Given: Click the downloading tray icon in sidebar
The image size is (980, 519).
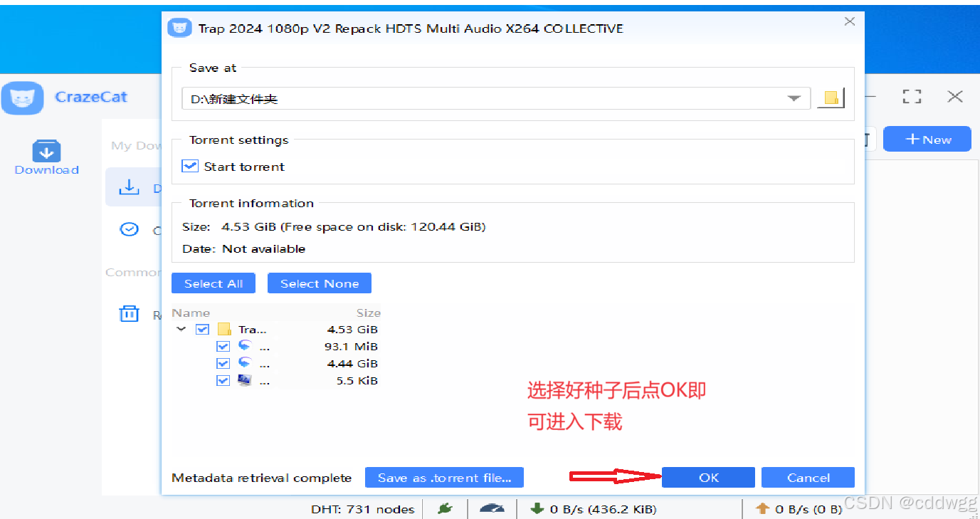Looking at the screenshot, I should click(x=129, y=187).
